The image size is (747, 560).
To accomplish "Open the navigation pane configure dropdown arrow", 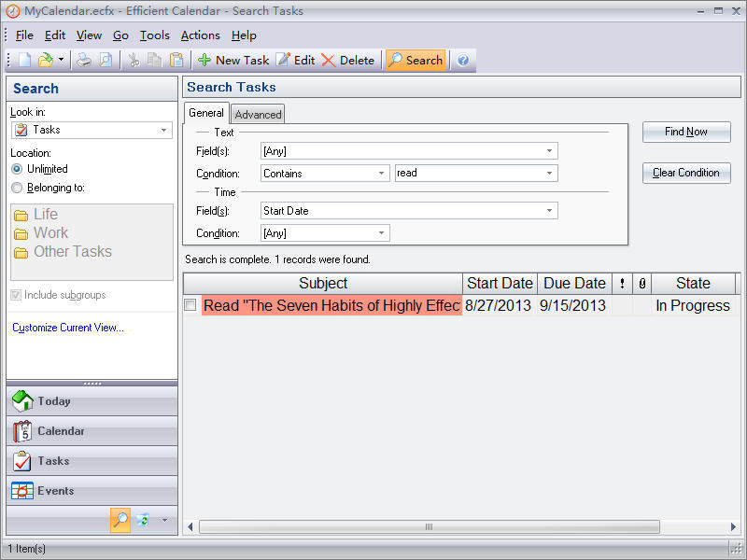I will tap(164, 520).
